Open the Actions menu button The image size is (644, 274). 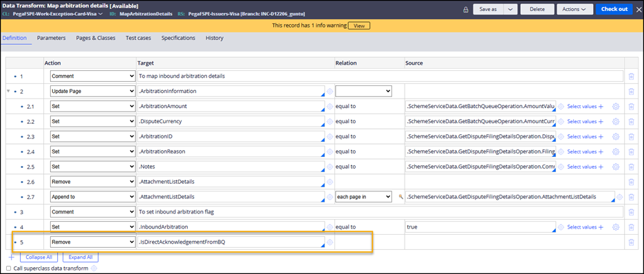(575, 9)
